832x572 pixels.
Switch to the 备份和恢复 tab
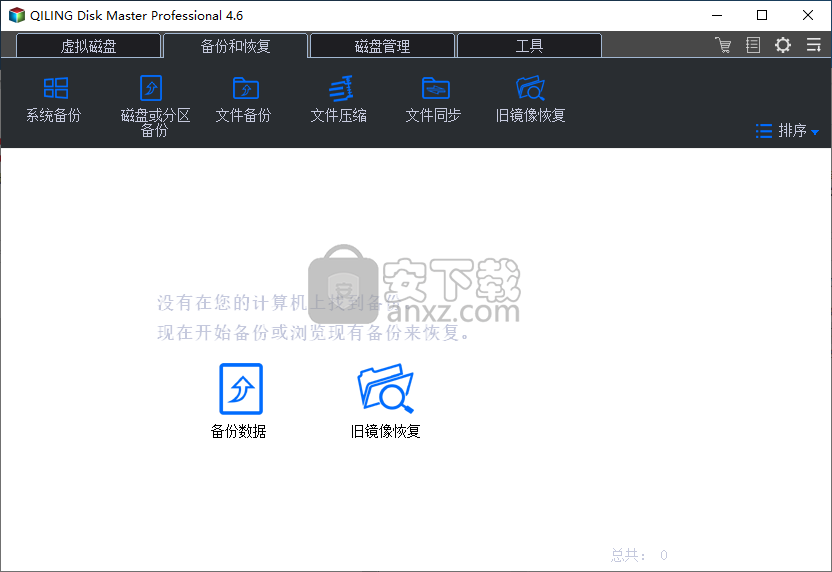click(236, 46)
